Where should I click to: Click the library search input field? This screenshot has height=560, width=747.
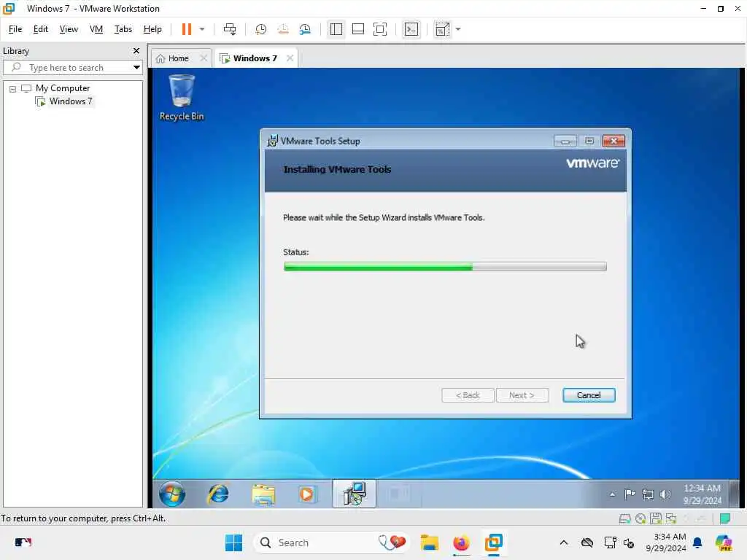[71, 68]
